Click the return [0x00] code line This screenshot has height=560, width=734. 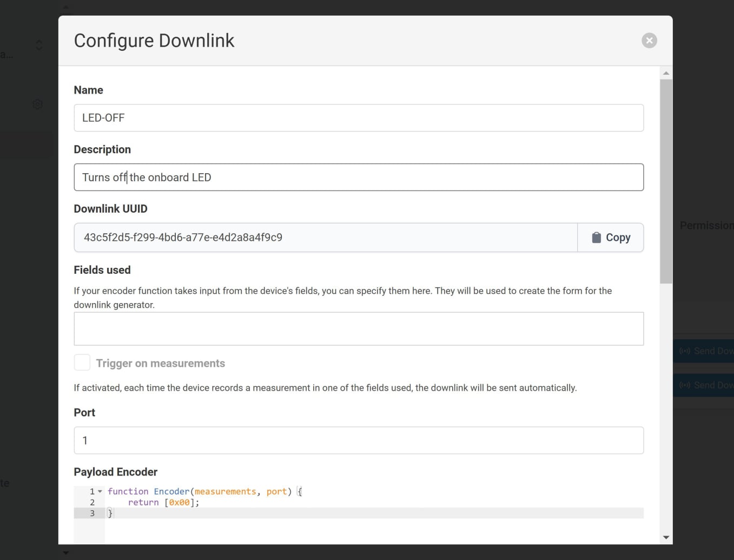(x=164, y=503)
